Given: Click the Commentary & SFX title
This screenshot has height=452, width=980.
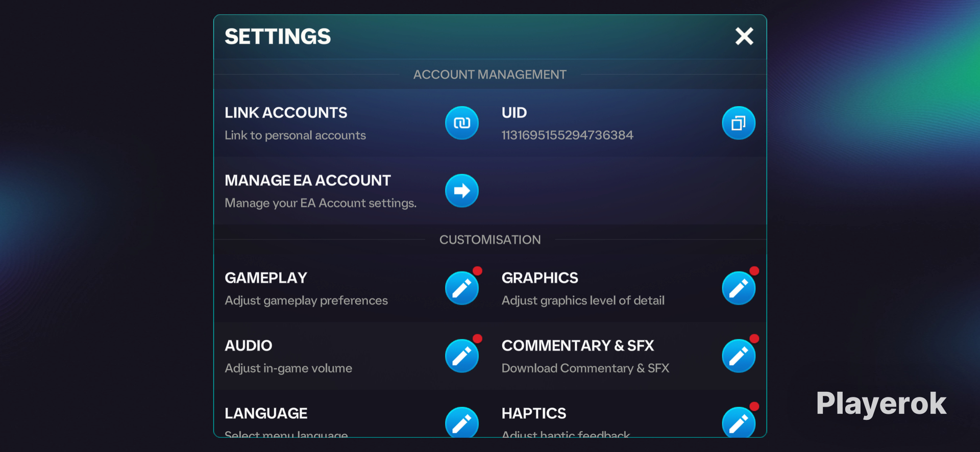Looking at the screenshot, I should pos(577,346).
